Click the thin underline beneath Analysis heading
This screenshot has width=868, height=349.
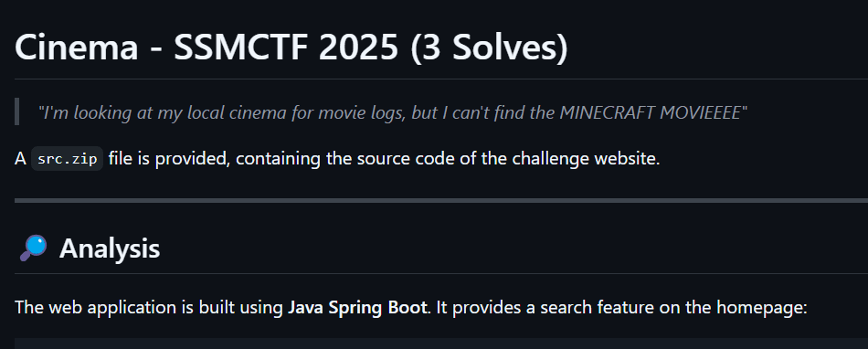tap(441, 273)
